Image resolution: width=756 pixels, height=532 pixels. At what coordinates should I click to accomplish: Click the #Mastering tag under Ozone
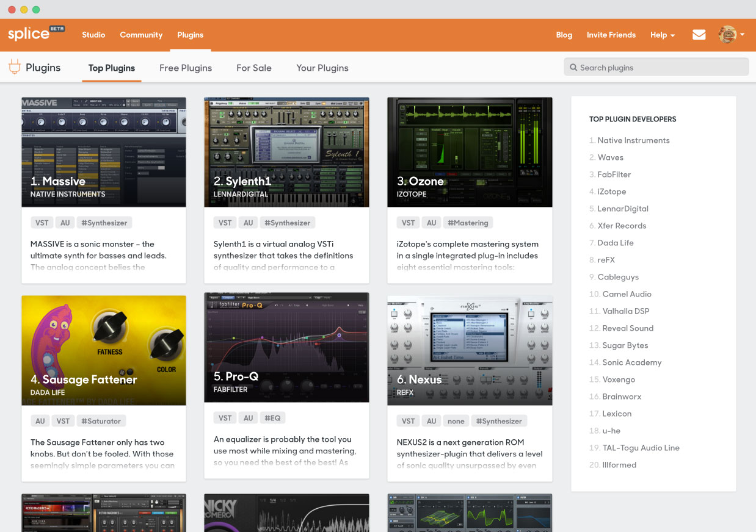(x=468, y=223)
